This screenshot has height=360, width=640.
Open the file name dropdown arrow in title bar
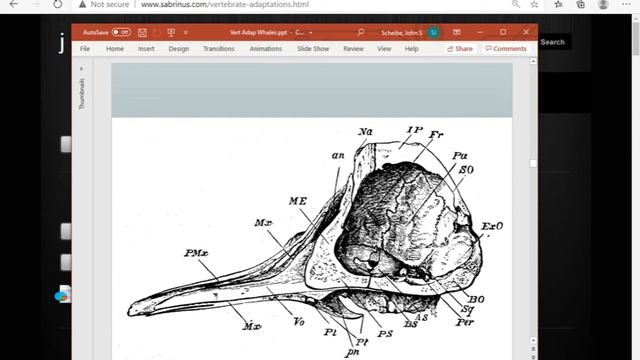[311, 32]
